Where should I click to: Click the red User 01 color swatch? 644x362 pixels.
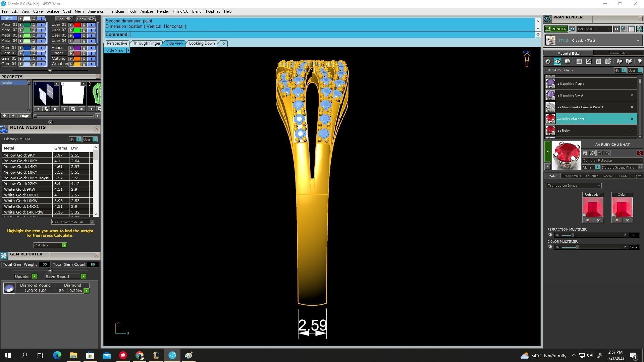[x=77, y=25]
